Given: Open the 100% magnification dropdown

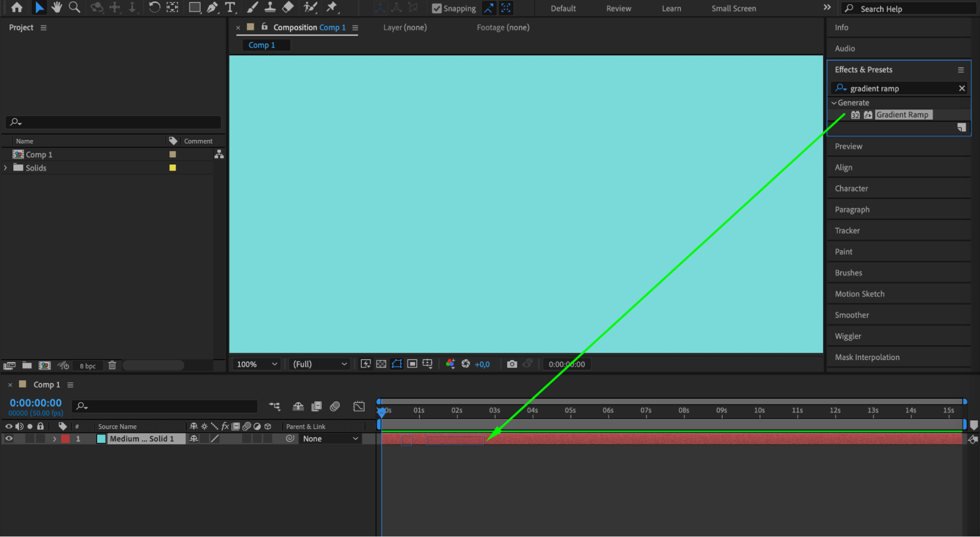Looking at the screenshot, I should 257,364.
